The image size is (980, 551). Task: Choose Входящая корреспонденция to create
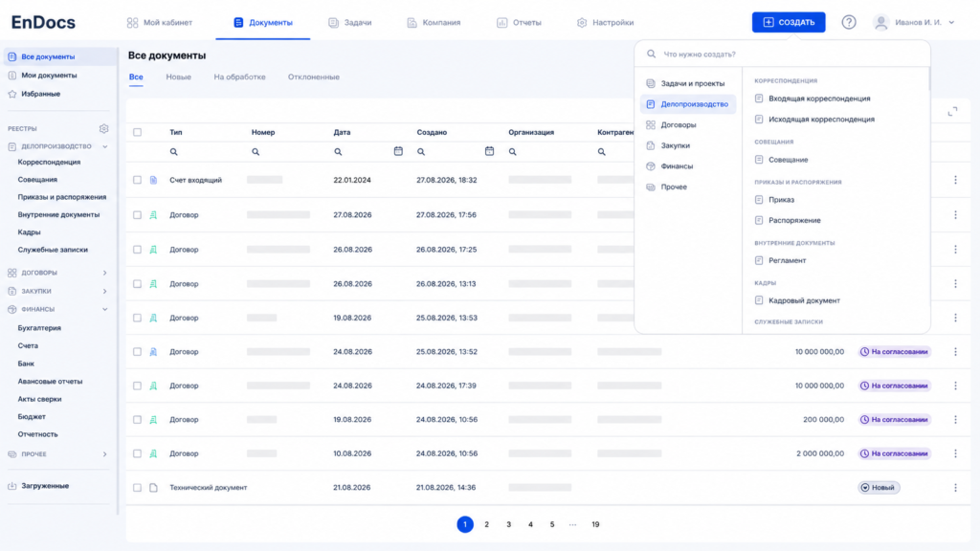click(819, 99)
